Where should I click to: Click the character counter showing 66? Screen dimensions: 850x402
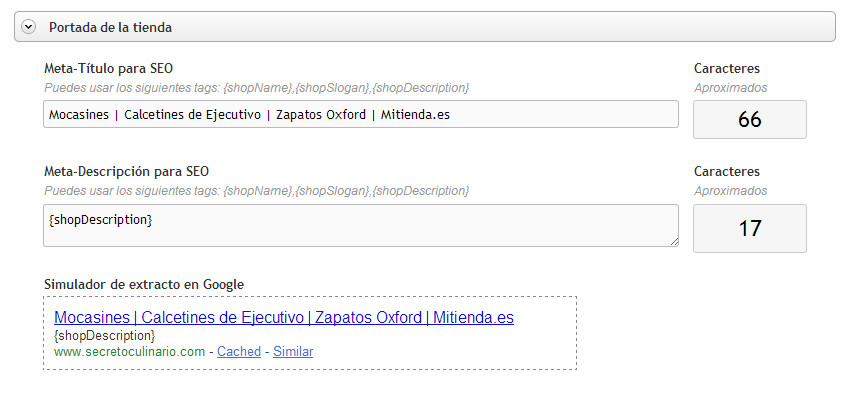[749, 120]
